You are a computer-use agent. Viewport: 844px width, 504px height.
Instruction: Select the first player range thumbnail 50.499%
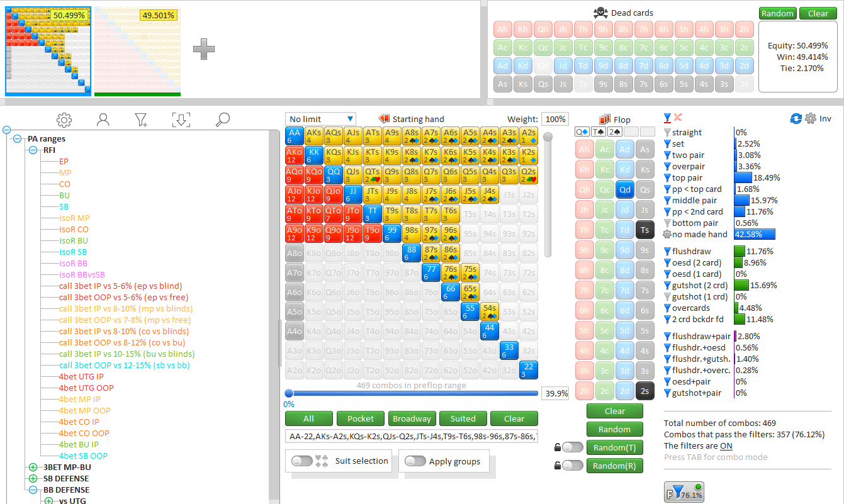[x=48, y=52]
